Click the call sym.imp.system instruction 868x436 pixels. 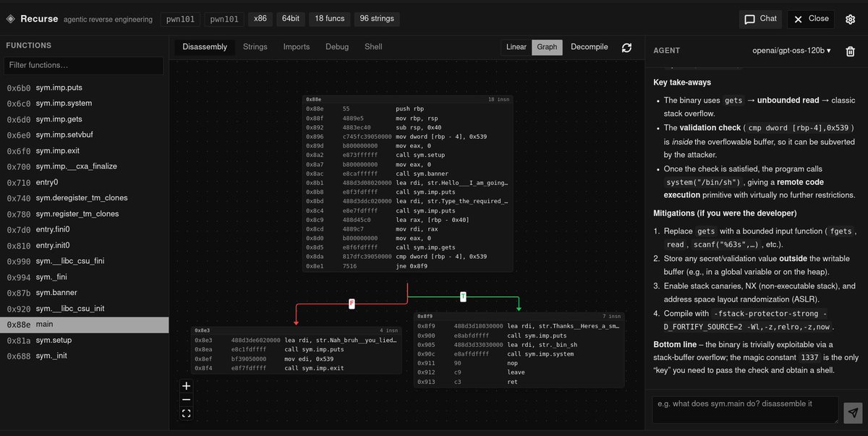pos(519,354)
